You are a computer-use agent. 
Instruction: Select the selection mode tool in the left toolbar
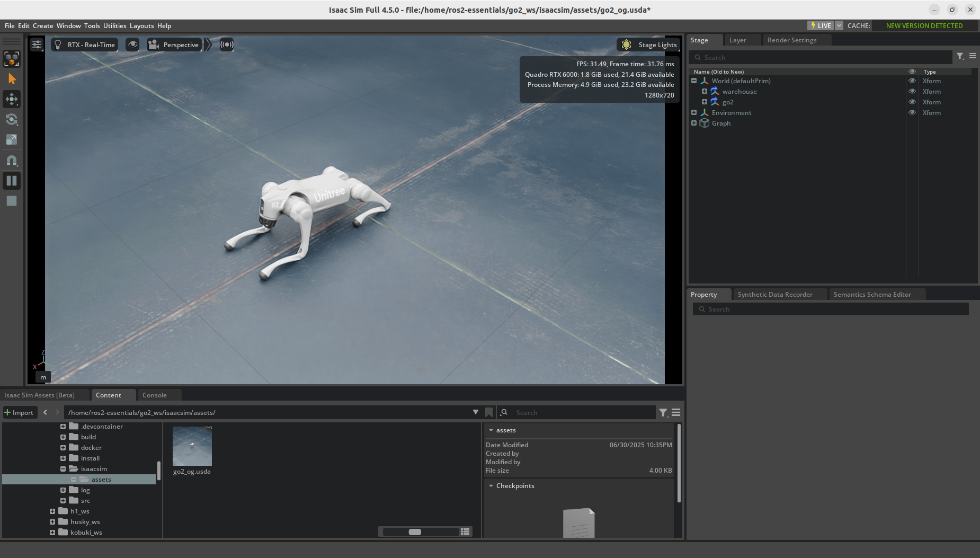[12, 59]
